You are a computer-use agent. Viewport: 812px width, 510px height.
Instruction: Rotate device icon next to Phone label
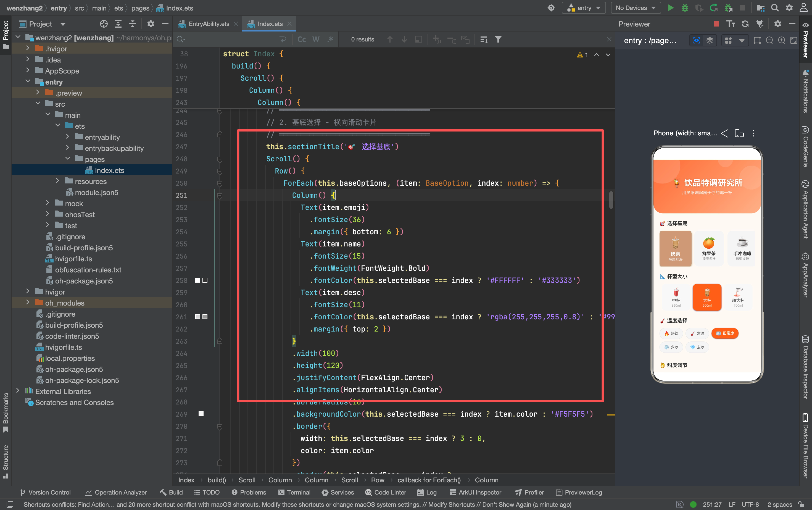[739, 133]
